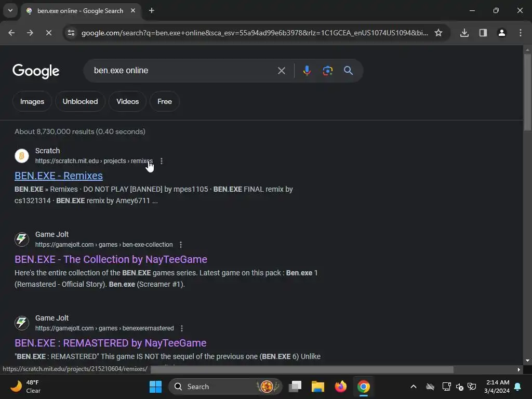The height and width of the screenshot is (399, 532).
Task: Open more options for benexeremastered result
Action: 182,328
